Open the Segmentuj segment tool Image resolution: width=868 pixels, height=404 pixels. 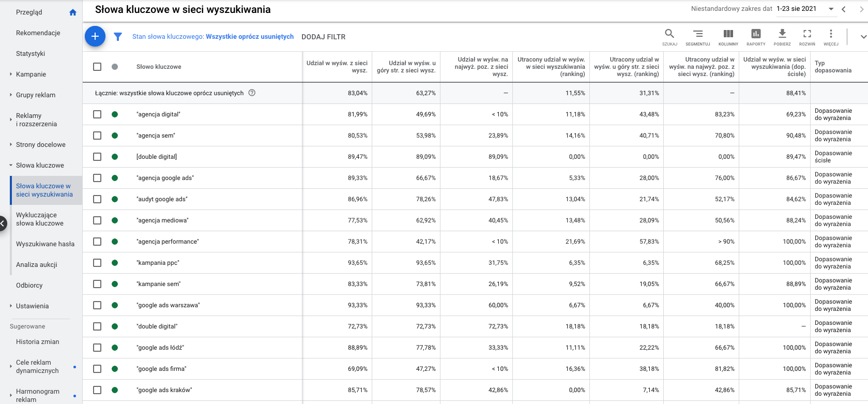(698, 37)
